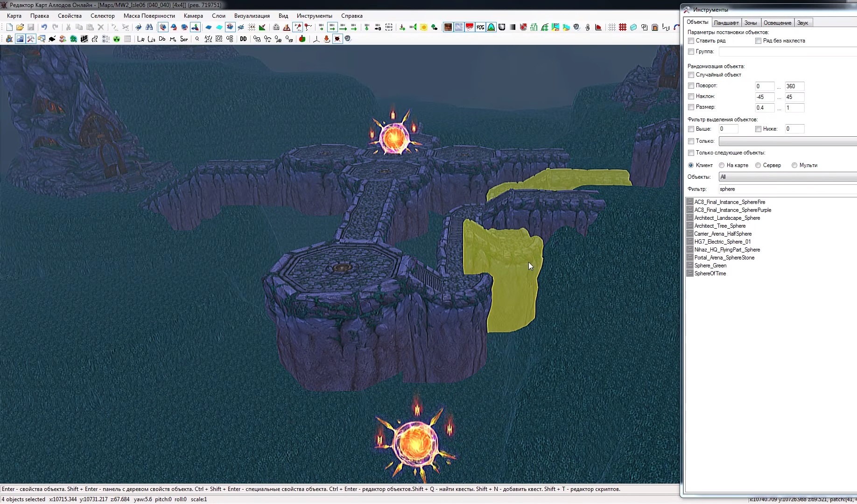This screenshot has width=857, height=504.
Task: Click the Lr toolbar icon
Action: (140, 39)
